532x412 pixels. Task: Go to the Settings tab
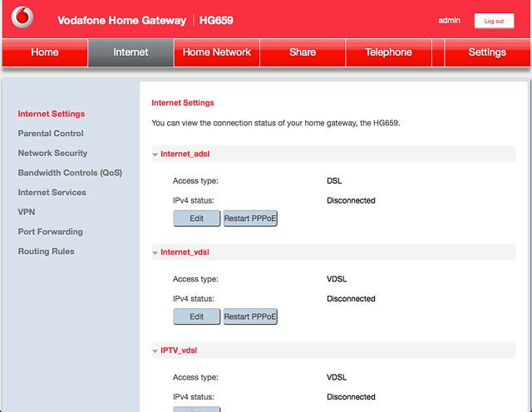pyautogui.click(x=487, y=52)
